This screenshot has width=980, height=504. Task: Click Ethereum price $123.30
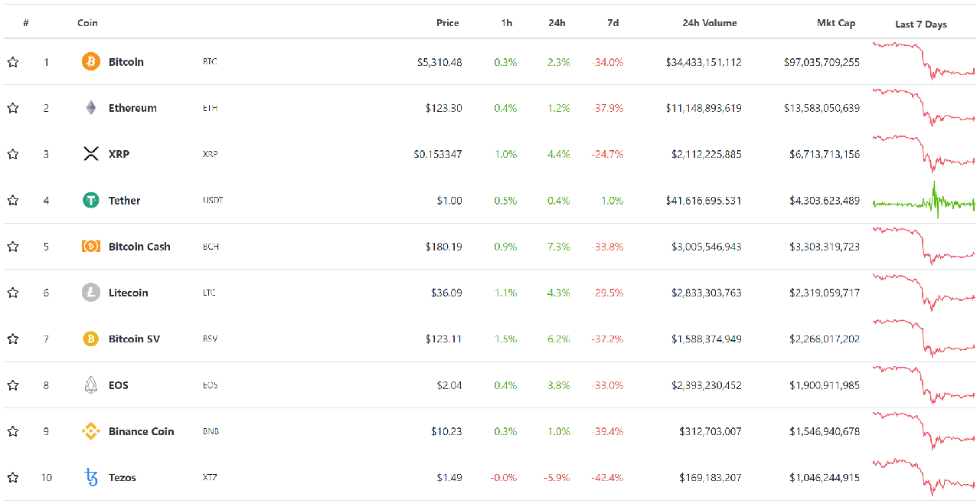coord(444,108)
